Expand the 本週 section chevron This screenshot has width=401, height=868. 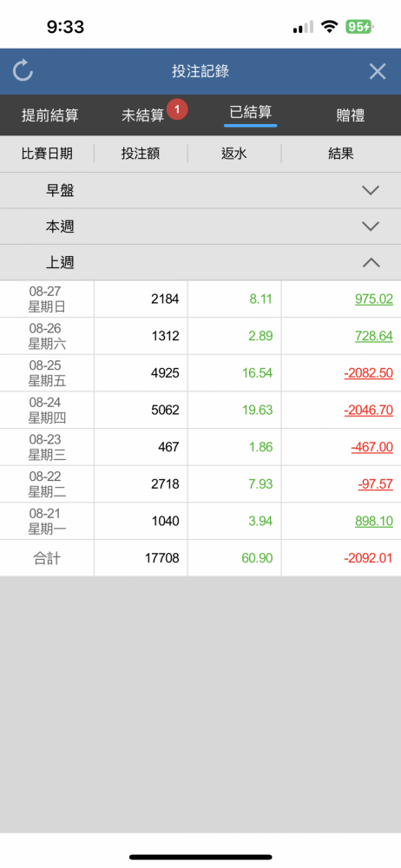click(371, 227)
